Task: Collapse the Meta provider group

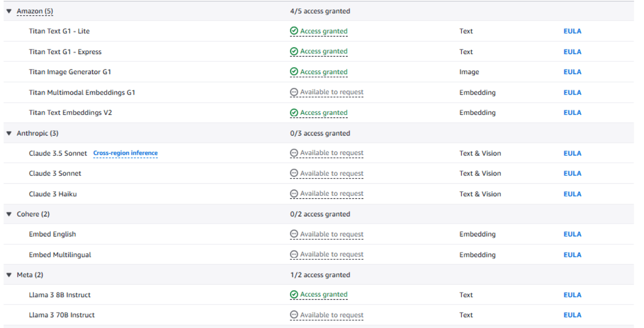Action: 9,275
